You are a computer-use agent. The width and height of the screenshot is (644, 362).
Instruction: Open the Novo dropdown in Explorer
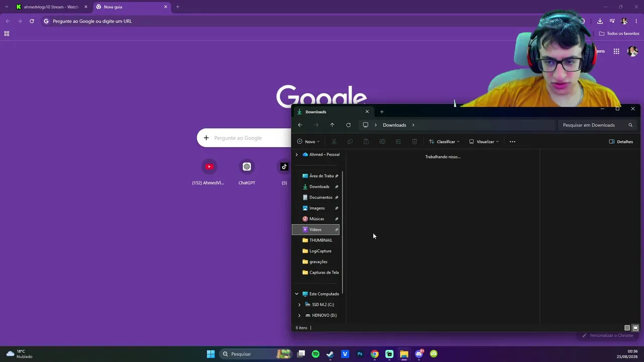[308, 142]
